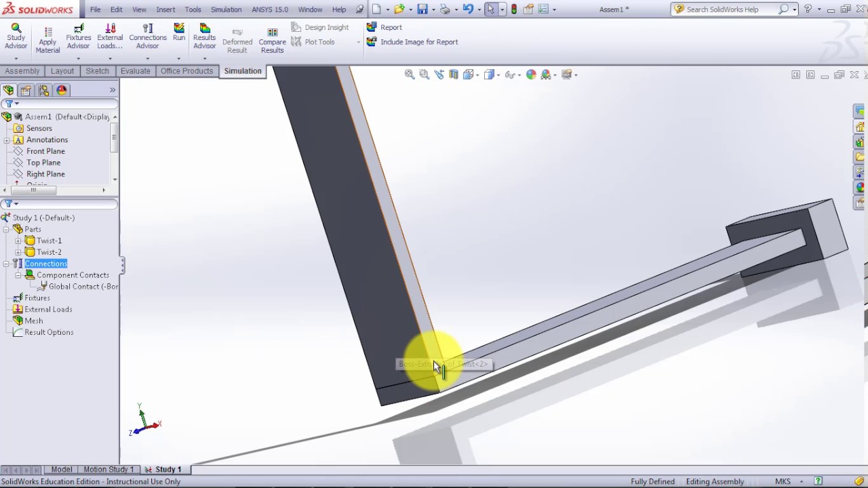Open the Fixtures Advisor
868x488 pixels.
pyautogui.click(x=78, y=37)
